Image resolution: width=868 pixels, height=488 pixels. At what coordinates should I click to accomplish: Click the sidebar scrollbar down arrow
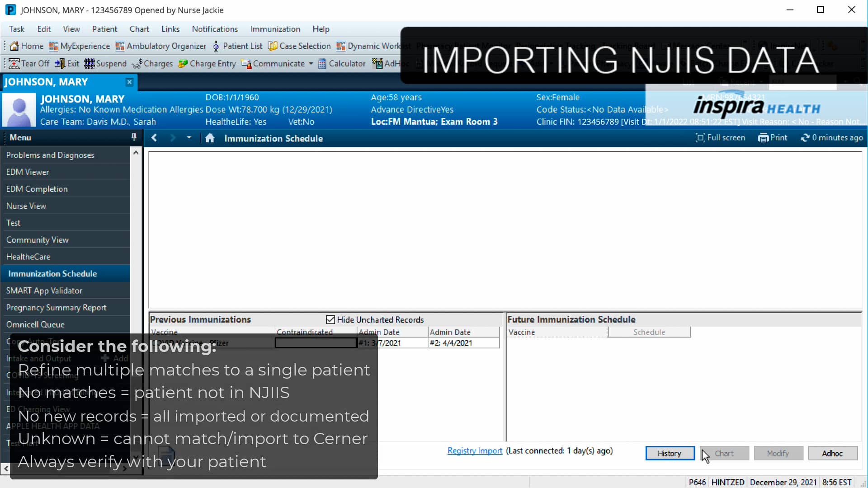136,456
